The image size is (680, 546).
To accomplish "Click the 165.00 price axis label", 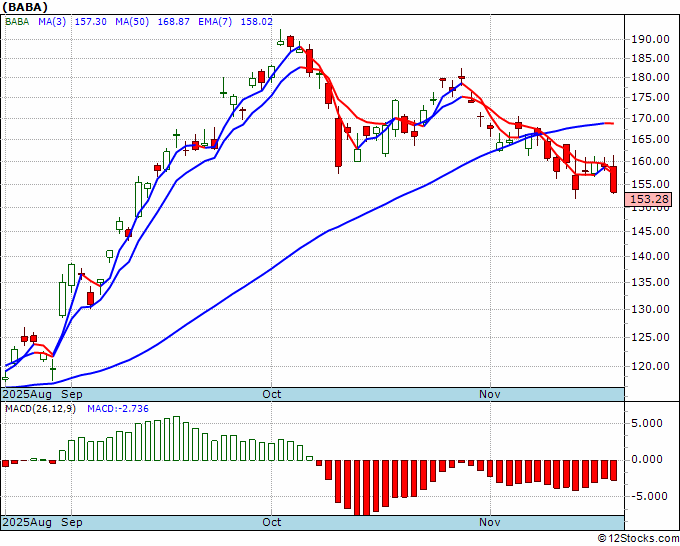I will 651,139.
